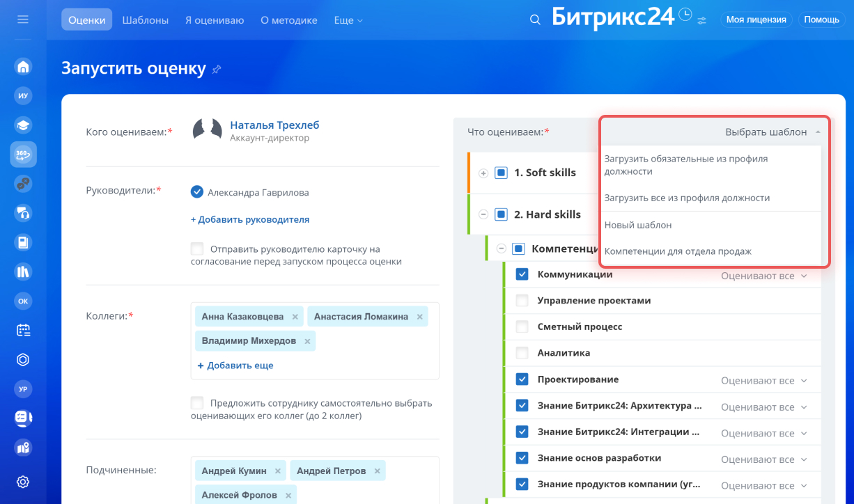Open the hamburger menu in the sidebar

pos(23,19)
